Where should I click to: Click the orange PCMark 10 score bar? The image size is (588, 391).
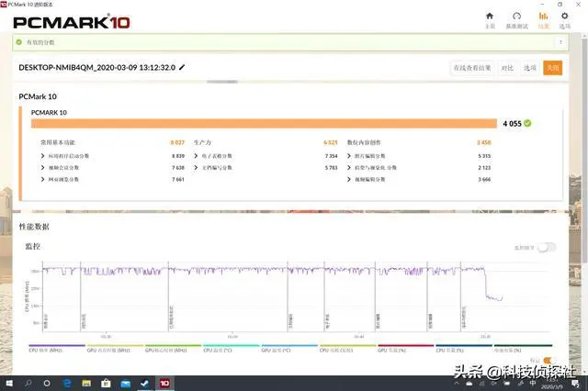click(x=264, y=123)
